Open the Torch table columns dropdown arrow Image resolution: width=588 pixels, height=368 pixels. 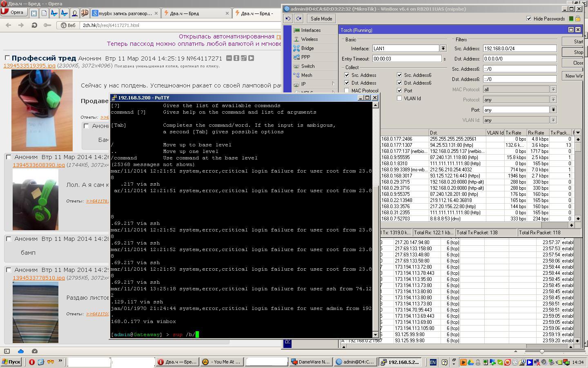[578, 133]
